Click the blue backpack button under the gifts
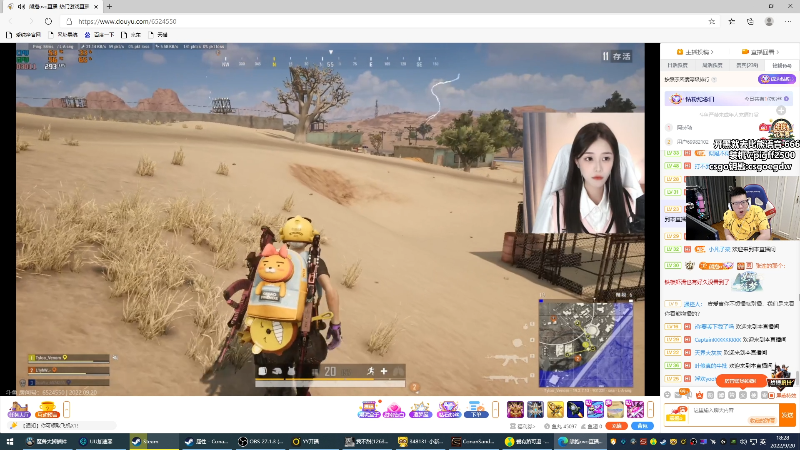Screen dimensions: 800x450 (x=642, y=426)
